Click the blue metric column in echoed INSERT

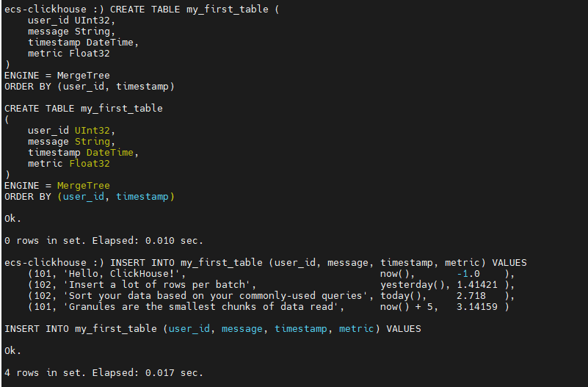click(356, 329)
